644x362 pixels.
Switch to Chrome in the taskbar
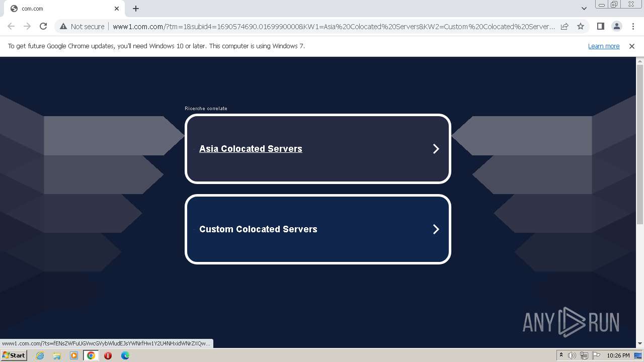coord(91,355)
